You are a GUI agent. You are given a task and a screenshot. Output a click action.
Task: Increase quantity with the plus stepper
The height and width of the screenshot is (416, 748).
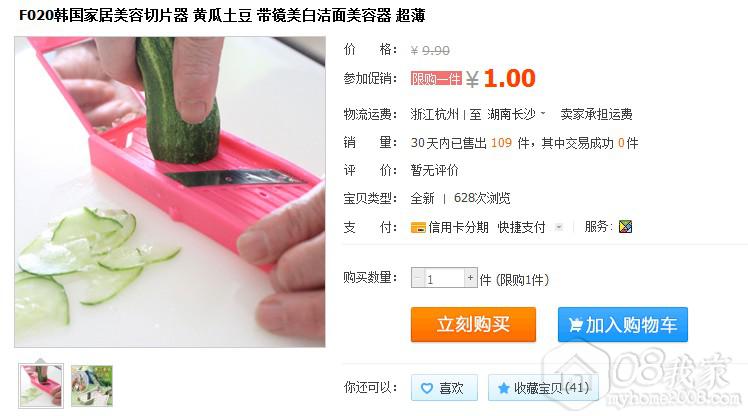coord(470,278)
